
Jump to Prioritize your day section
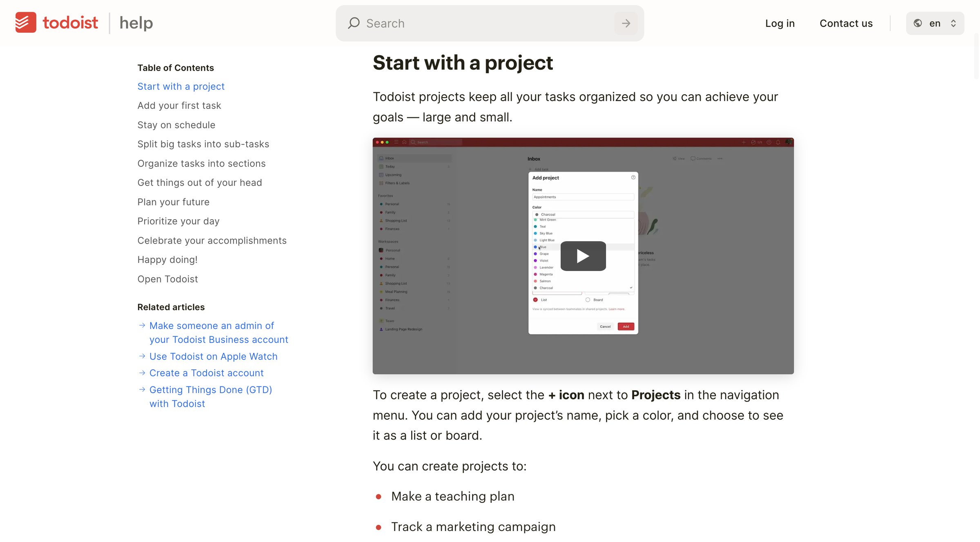point(178,221)
